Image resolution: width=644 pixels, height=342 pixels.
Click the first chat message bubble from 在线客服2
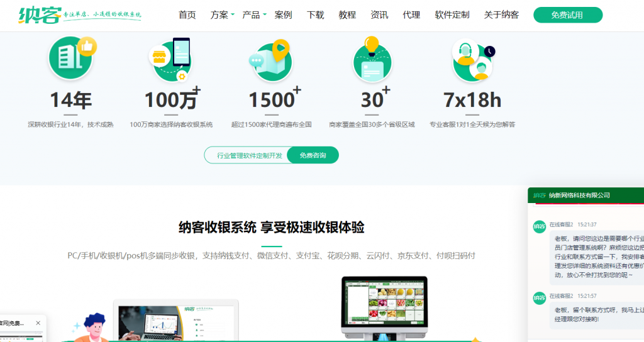(597, 257)
